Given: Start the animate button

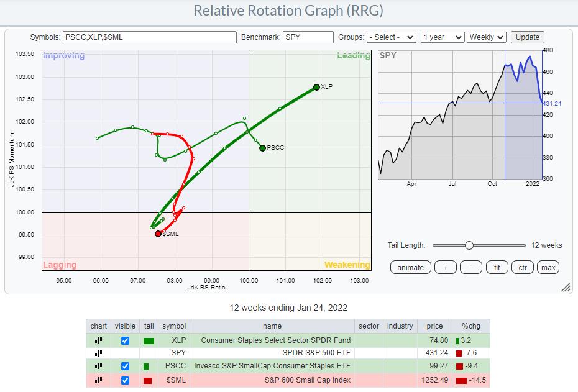Looking at the screenshot, I should 411,267.
